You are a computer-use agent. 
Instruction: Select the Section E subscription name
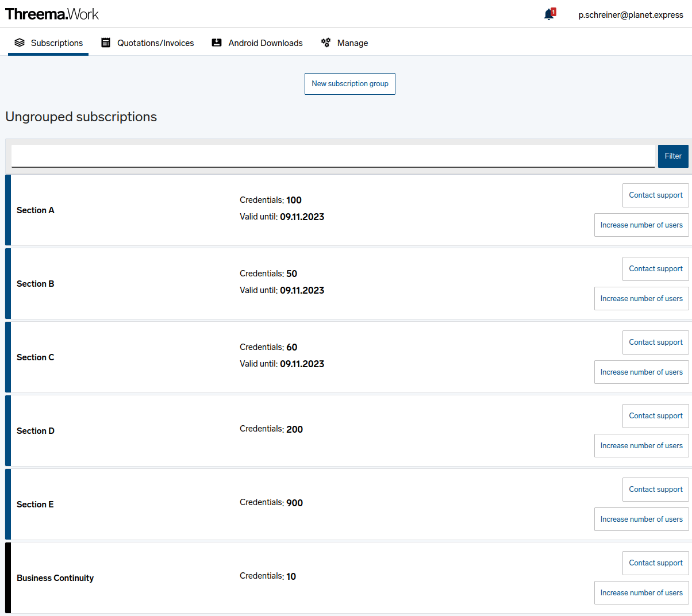pos(35,505)
